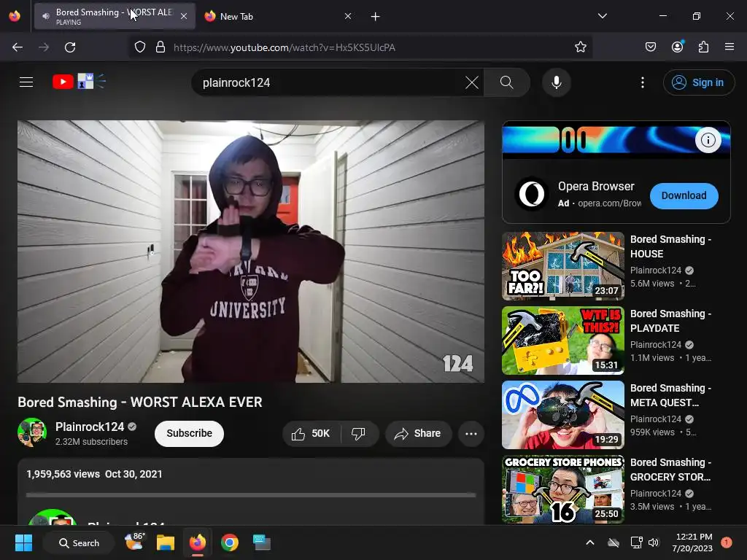Open Bored Smashing - META QUEST thumbnail
This screenshot has width=747, height=560.
[562, 415]
